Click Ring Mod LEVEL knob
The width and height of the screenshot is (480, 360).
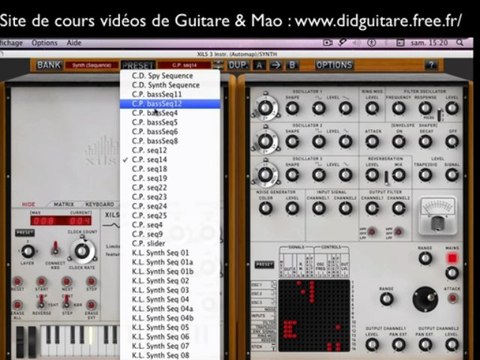[372, 108]
